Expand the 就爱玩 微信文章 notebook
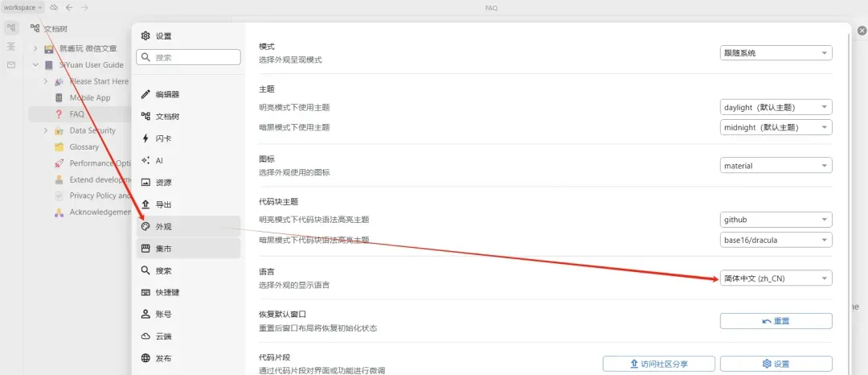Image resolution: width=868 pixels, height=375 pixels. click(x=35, y=48)
